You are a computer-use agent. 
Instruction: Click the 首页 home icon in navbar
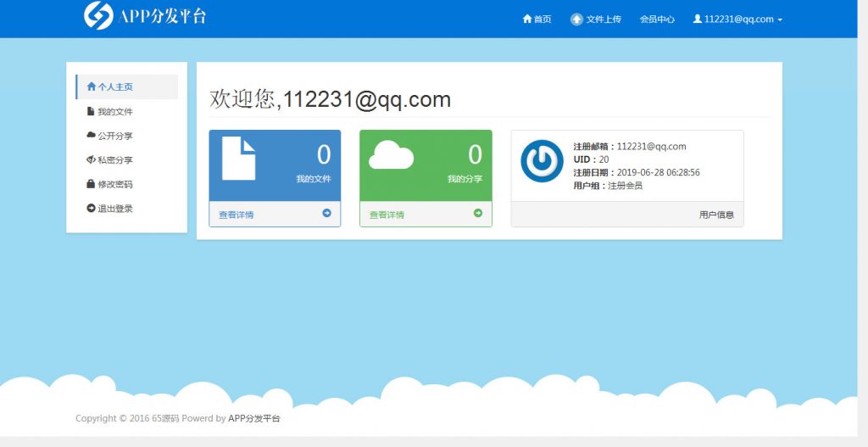[527, 19]
